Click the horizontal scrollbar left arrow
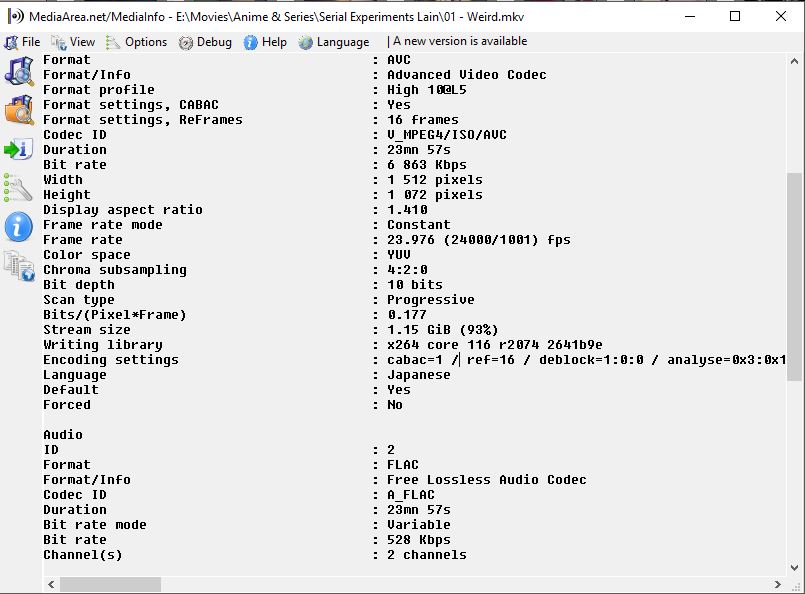 click(51, 584)
